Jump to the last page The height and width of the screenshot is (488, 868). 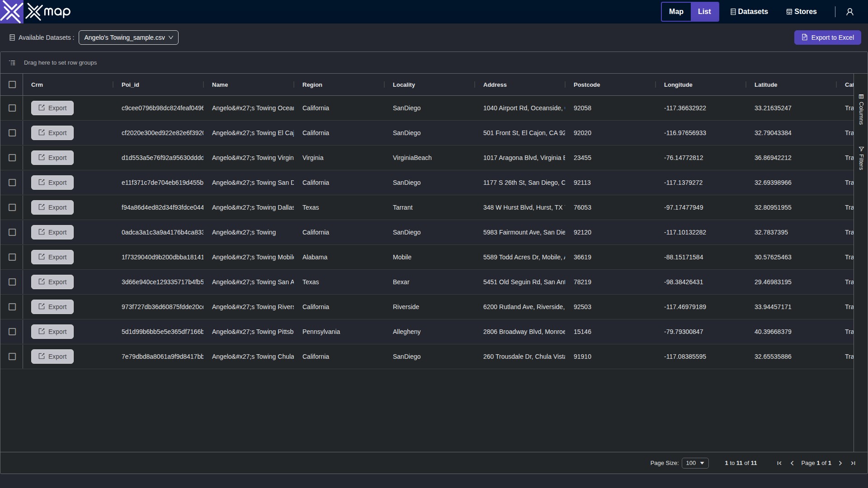coord(853,463)
